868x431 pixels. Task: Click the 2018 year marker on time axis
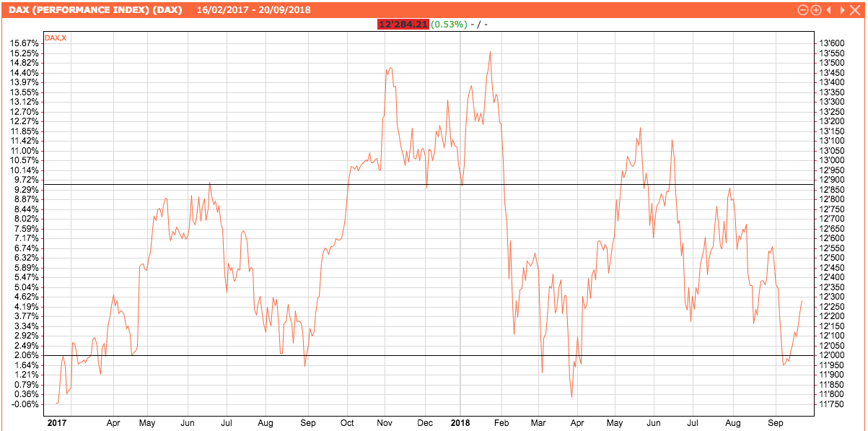tap(460, 422)
